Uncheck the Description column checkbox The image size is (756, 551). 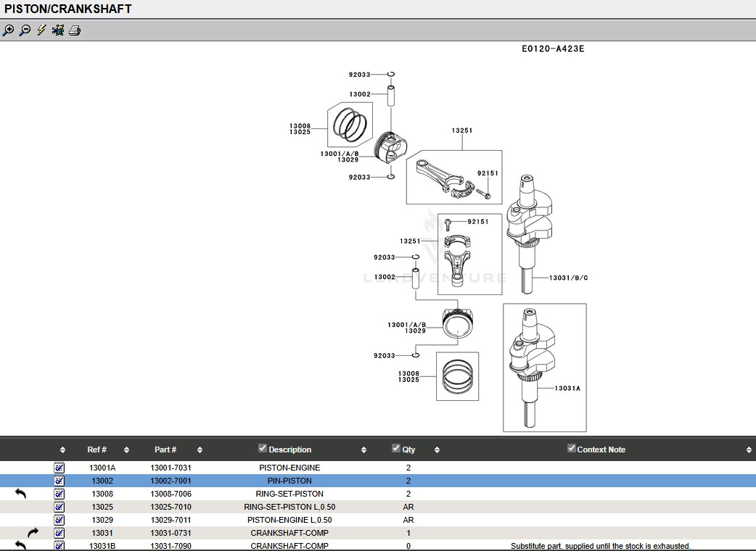pos(263,449)
